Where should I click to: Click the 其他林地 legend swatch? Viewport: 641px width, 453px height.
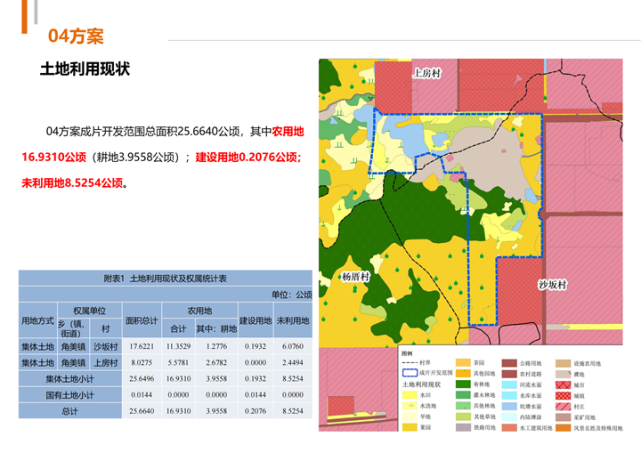463,406
